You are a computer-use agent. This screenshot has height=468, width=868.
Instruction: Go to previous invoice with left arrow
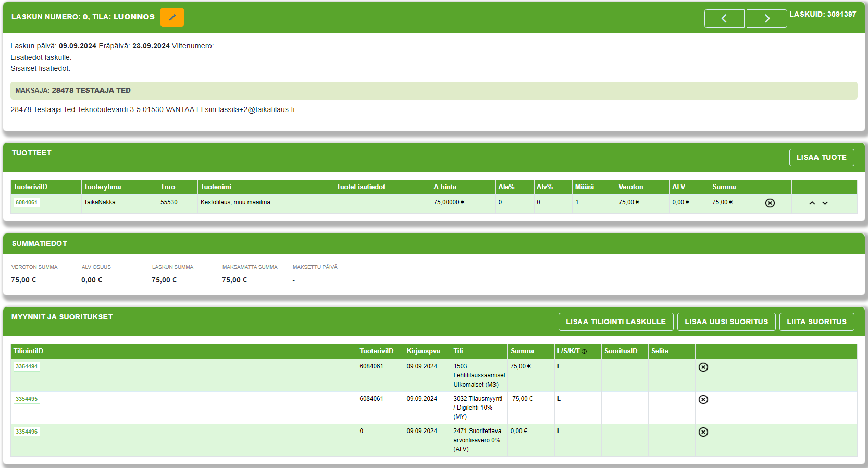(724, 18)
